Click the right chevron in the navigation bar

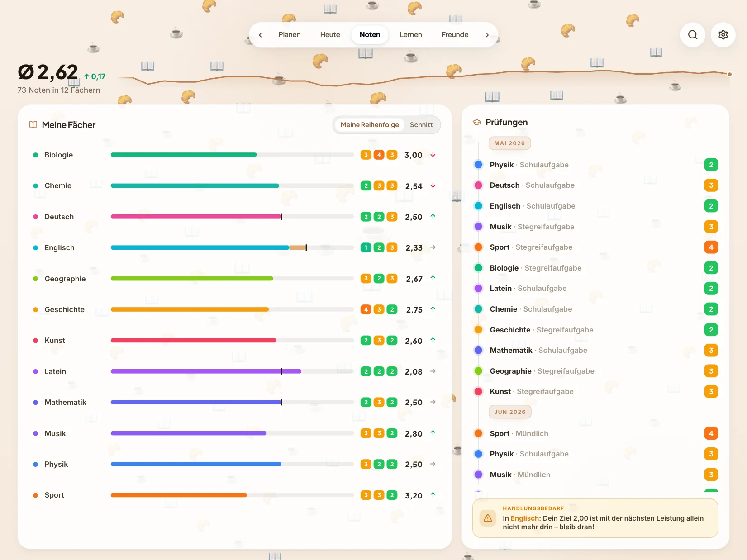[487, 35]
